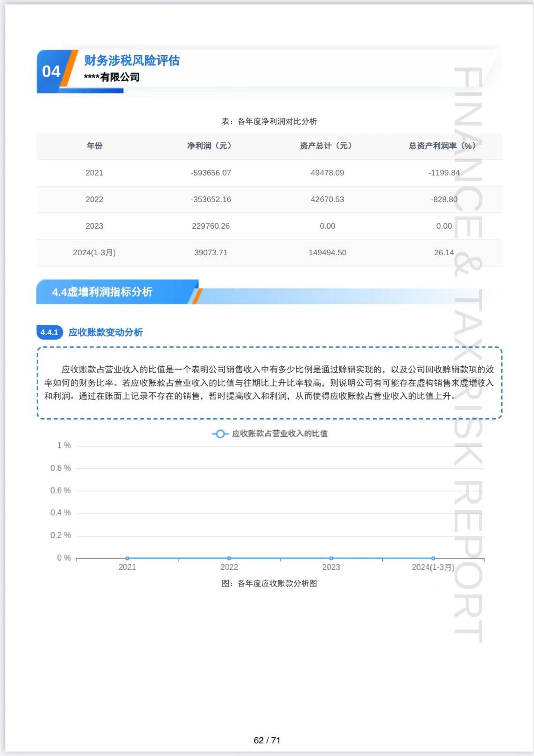The image size is (534, 756).
Task: Select the 49478.09 total assets cell
Action: (328, 173)
